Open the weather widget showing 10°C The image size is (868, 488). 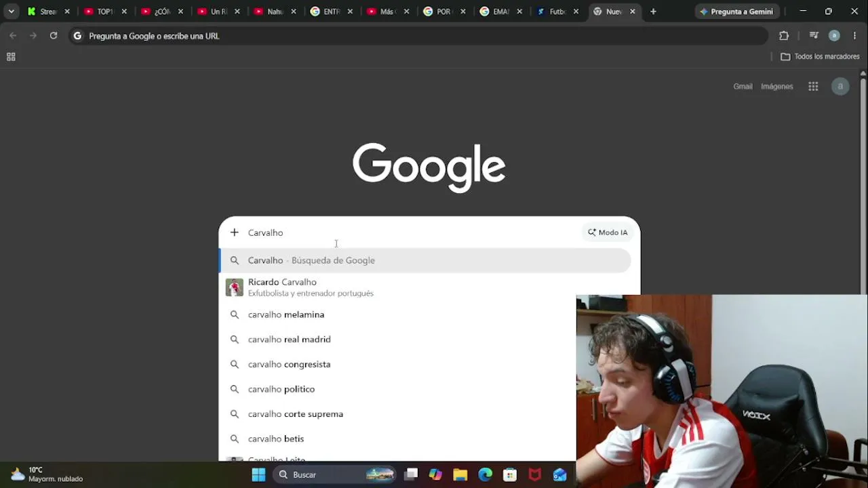click(x=46, y=474)
